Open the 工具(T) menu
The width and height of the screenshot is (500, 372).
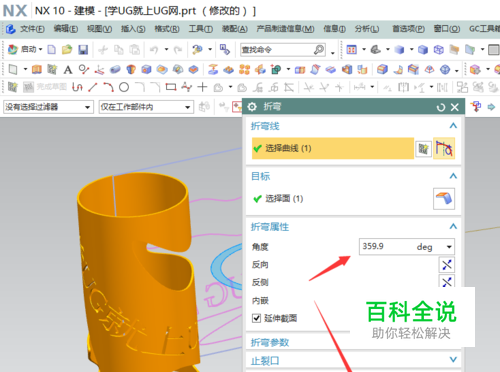201,29
